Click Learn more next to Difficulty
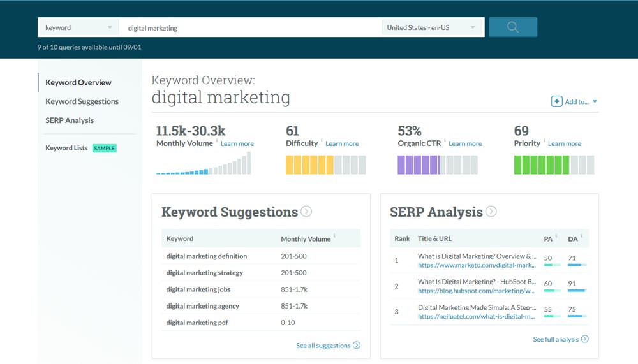The height and width of the screenshot is (364, 638). click(x=342, y=144)
